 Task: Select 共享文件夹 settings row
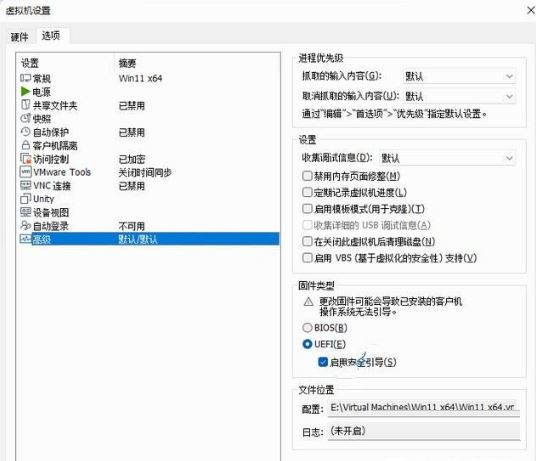(x=149, y=105)
